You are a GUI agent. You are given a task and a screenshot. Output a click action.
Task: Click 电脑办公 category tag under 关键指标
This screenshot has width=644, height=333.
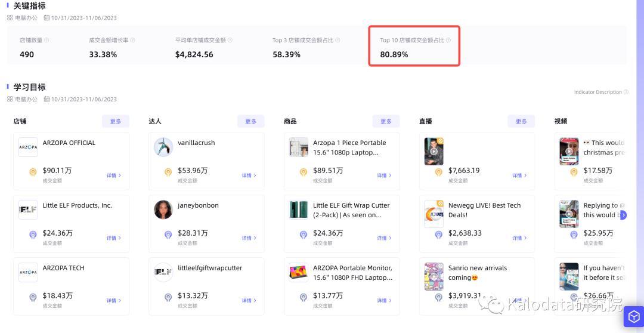click(x=22, y=18)
